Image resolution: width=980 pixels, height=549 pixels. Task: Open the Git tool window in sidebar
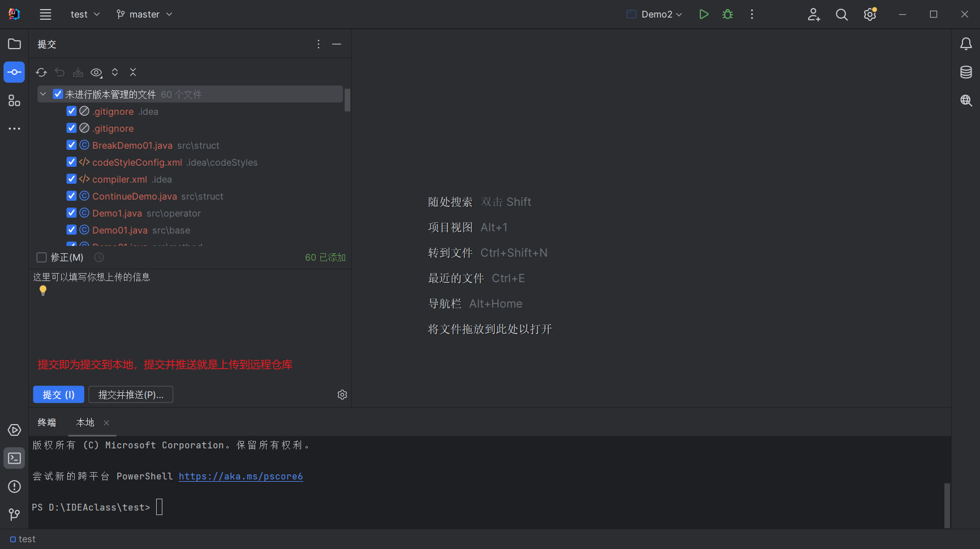click(14, 515)
